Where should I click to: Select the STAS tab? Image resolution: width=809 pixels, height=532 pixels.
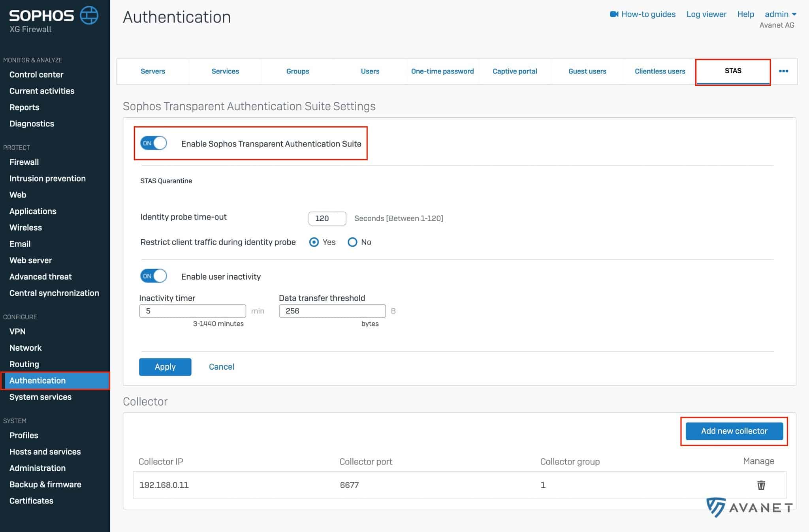(x=733, y=71)
